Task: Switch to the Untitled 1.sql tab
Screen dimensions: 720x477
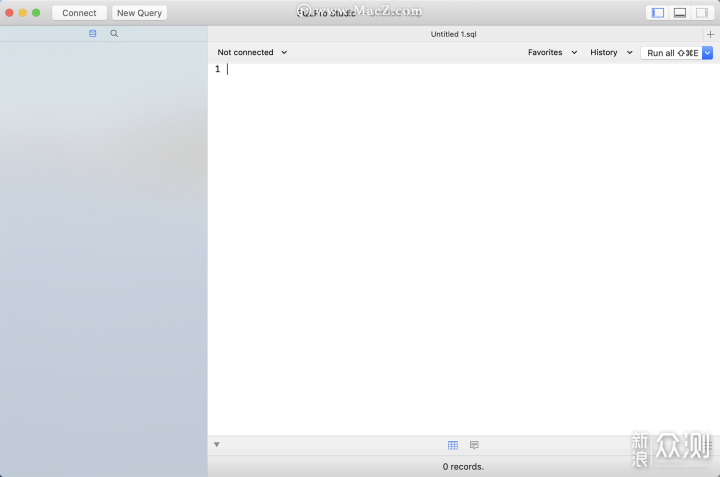Action: click(454, 34)
